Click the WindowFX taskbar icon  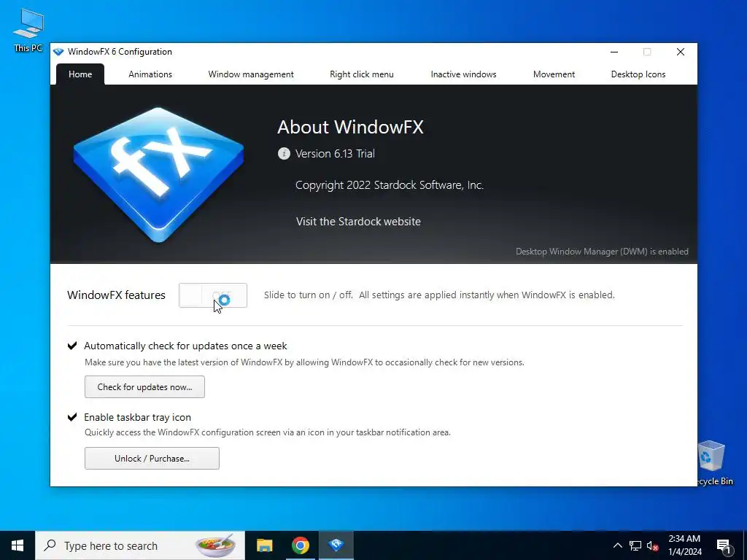tap(336, 545)
